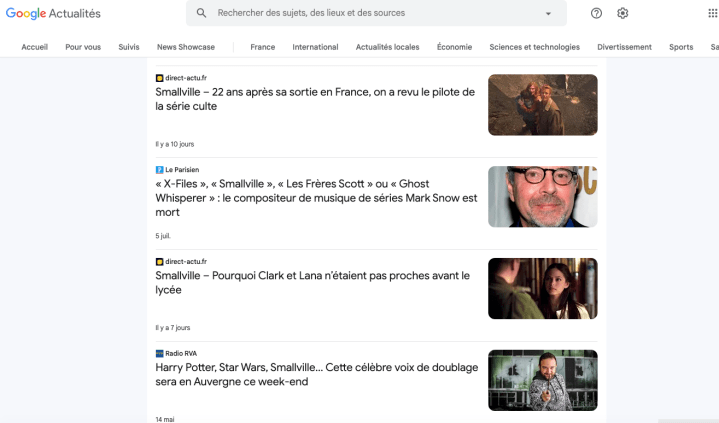Open the help question mark icon

(x=597, y=13)
